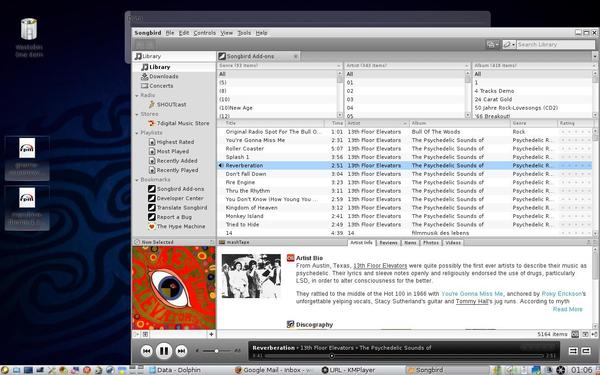Click the speaker icon next to Reverberation

click(221, 165)
